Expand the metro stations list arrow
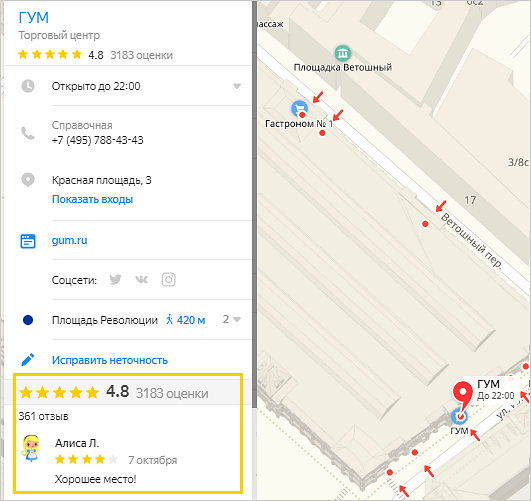This screenshot has height=501, width=531. 237,319
